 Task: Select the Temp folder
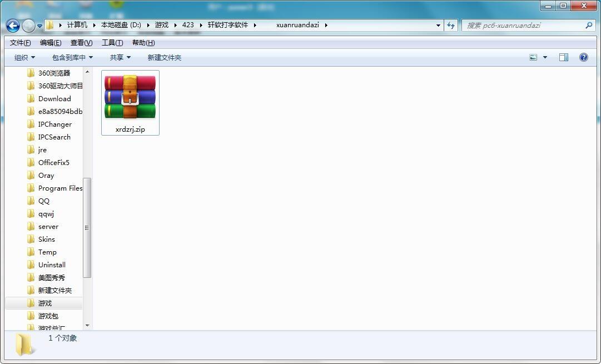47,252
